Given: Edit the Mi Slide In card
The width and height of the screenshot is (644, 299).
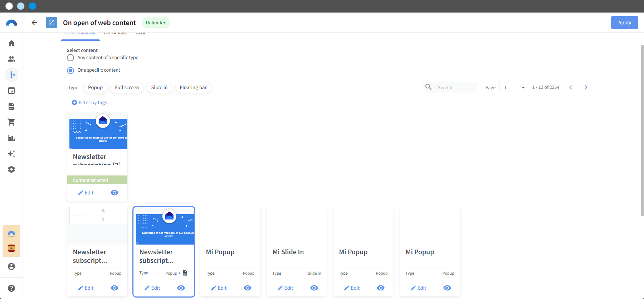Looking at the screenshot, I should click(286, 288).
